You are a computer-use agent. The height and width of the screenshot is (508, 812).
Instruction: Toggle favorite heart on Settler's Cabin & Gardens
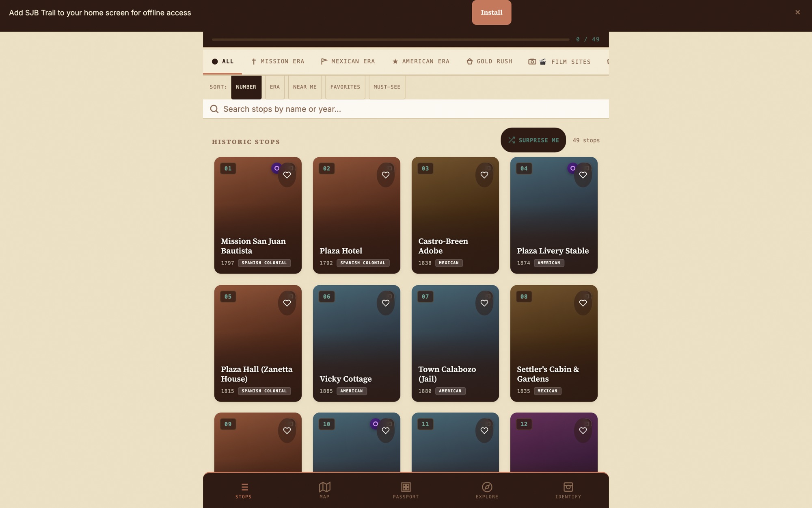coord(583,303)
